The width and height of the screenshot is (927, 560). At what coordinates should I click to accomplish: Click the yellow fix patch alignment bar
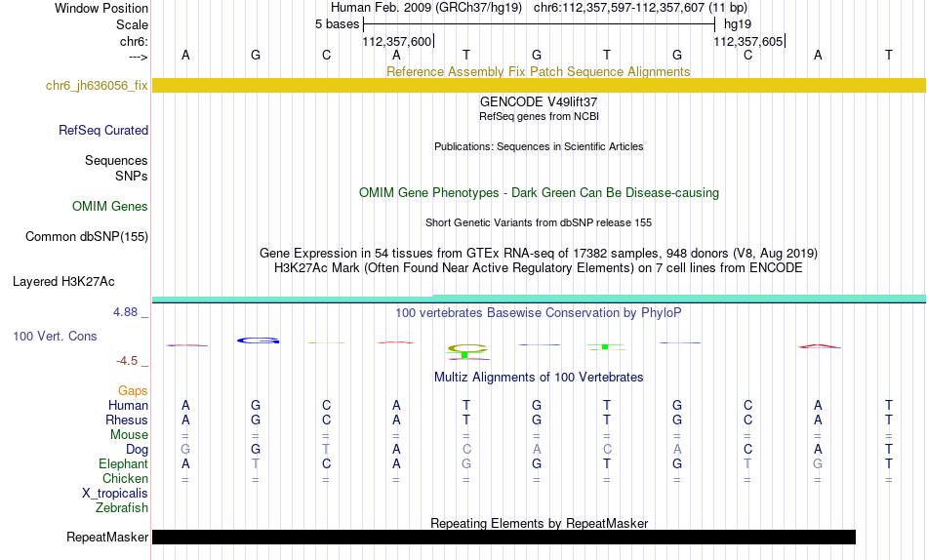coord(539,85)
